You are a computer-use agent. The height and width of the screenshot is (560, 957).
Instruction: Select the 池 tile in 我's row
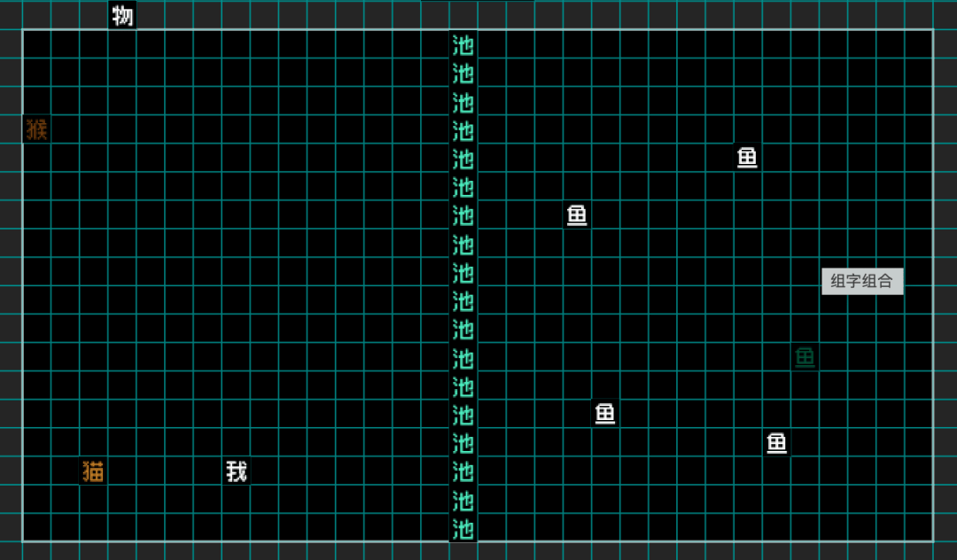463,471
